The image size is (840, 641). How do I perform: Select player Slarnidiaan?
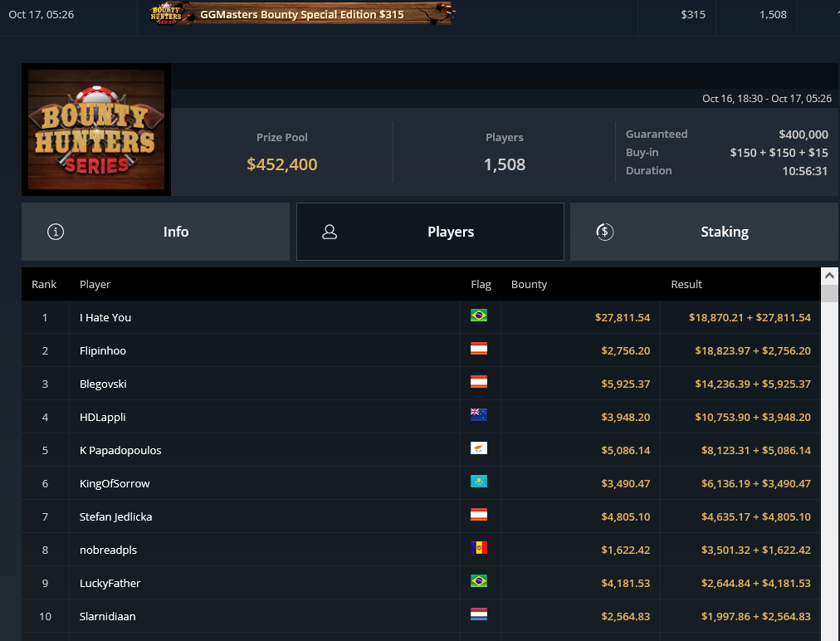tap(107, 616)
